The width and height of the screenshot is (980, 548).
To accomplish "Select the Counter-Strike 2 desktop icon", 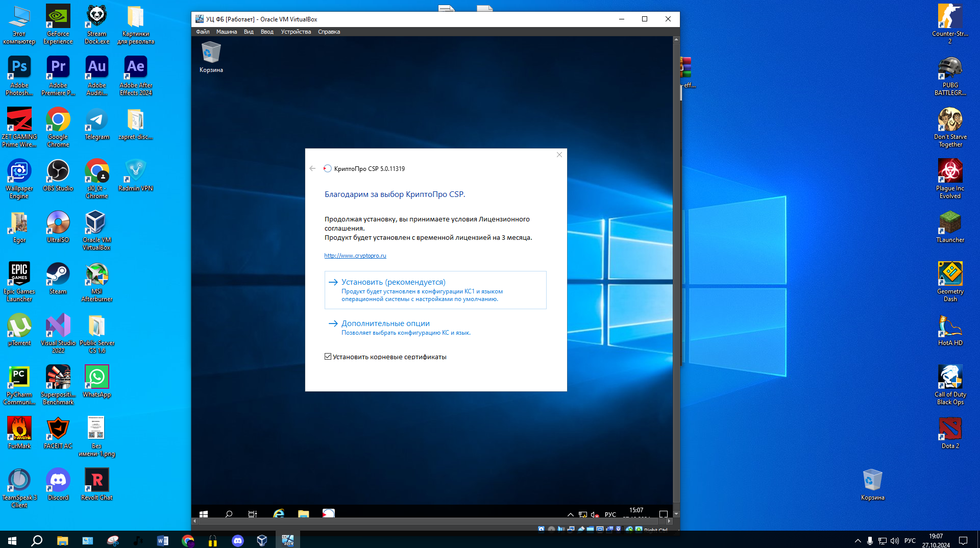I will tap(950, 23).
